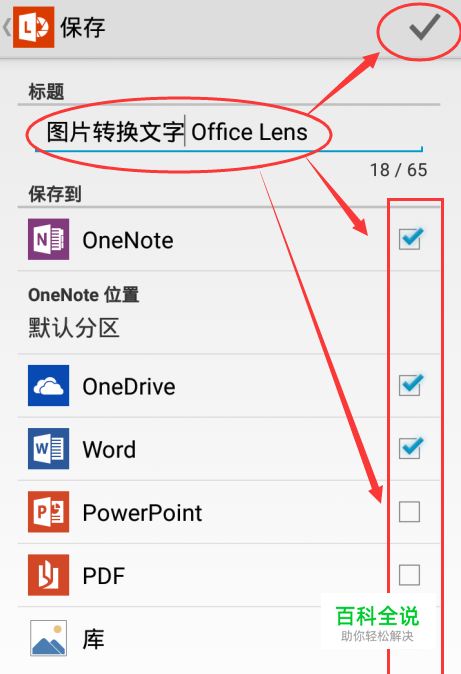The height and width of the screenshot is (674, 461).
Task: Tap the Word app icon
Action: [48, 448]
